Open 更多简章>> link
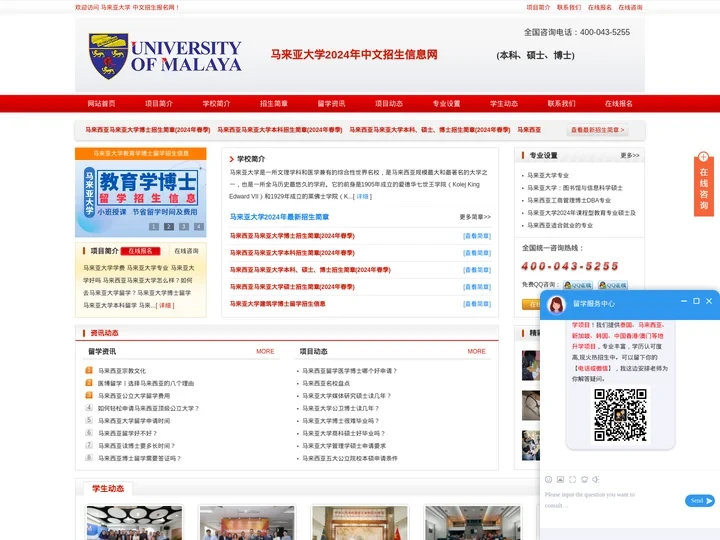 pos(475,217)
